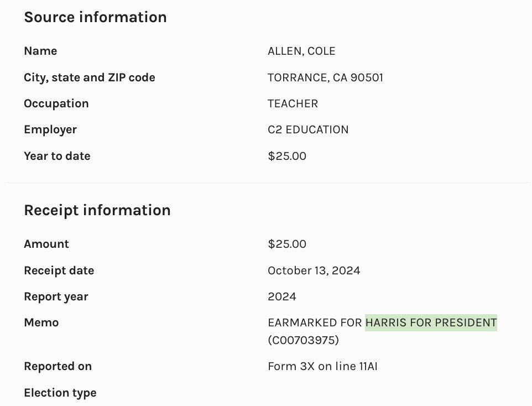532x406 pixels.
Task: Click the Receipt date label
Action: pyautogui.click(x=59, y=270)
